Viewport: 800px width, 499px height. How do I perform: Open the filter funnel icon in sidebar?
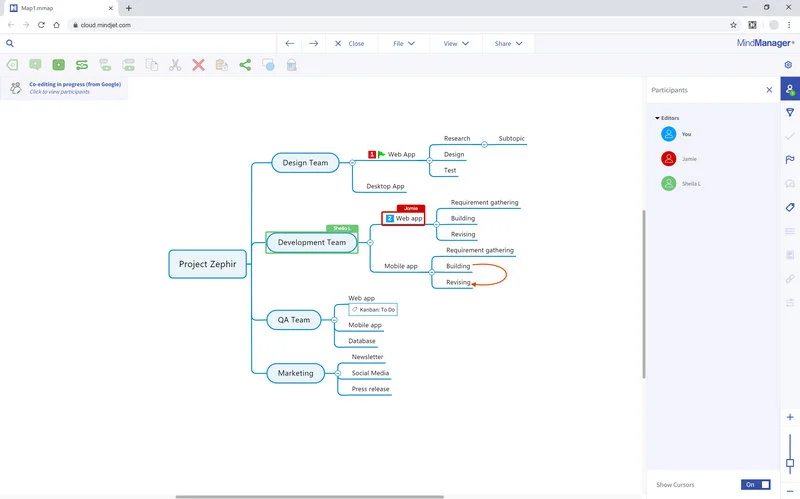pos(789,112)
